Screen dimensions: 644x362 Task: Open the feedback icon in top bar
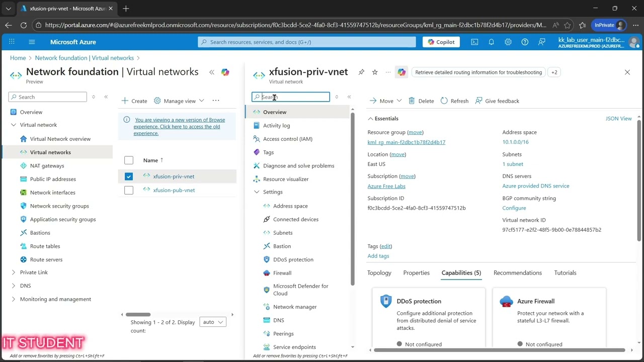click(542, 42)
